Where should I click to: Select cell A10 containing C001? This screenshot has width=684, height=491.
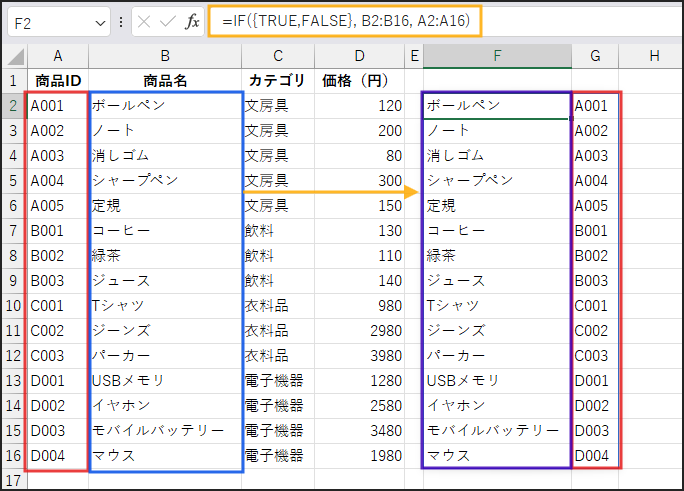click(x=58, y=306)
